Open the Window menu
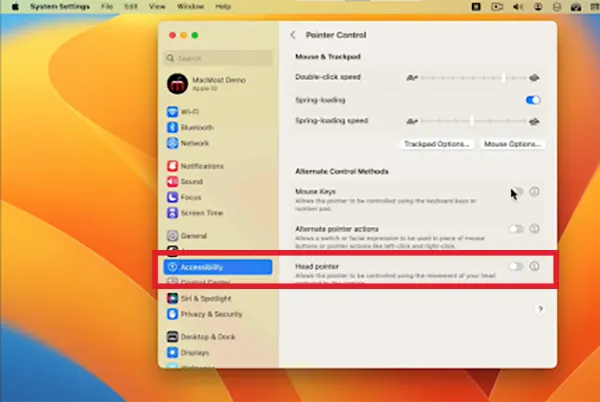Viewport: 600px width, 402px height. pyautogui.click(x=190, y=7)
